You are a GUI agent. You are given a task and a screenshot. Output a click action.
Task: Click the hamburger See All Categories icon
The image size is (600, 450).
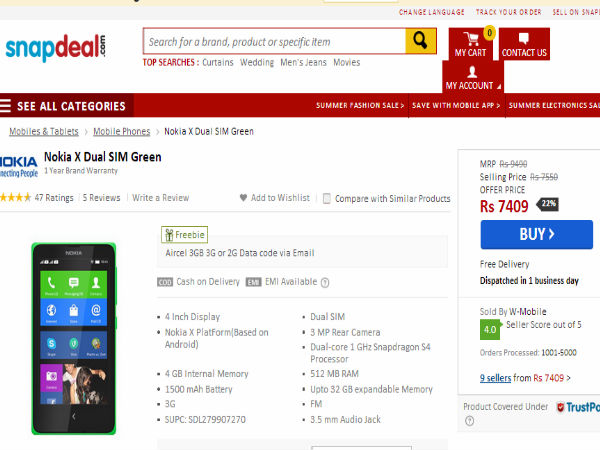[x=5, y=105]
